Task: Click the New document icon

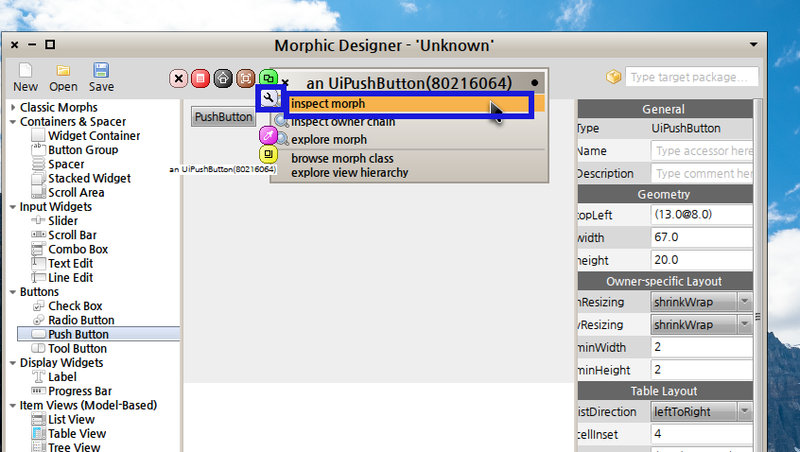Action: point(25,70)
